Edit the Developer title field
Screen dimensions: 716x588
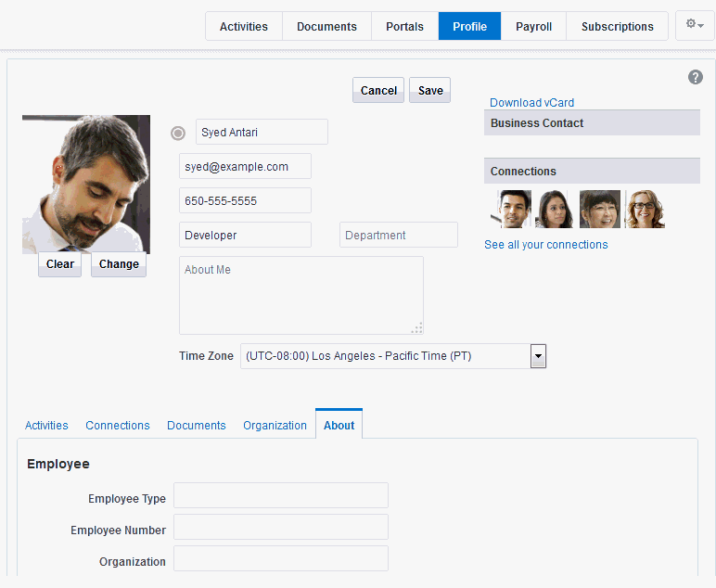pos(245,235)
